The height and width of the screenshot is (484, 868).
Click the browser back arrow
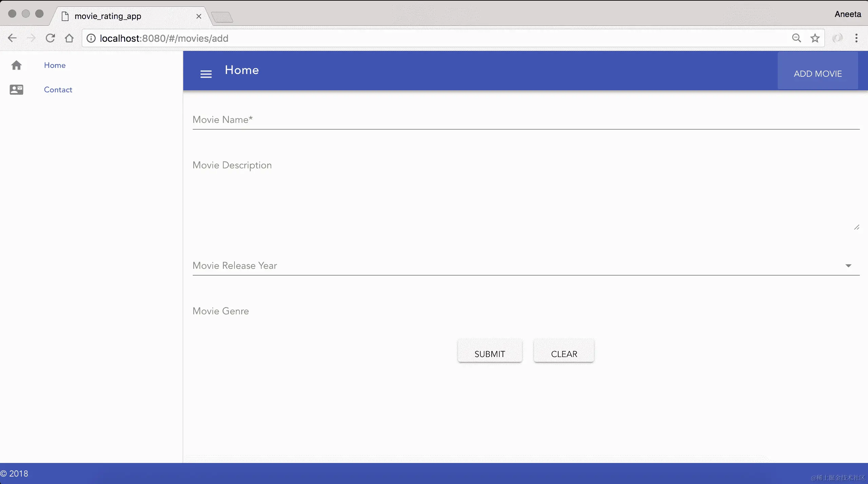pos(12,38)
